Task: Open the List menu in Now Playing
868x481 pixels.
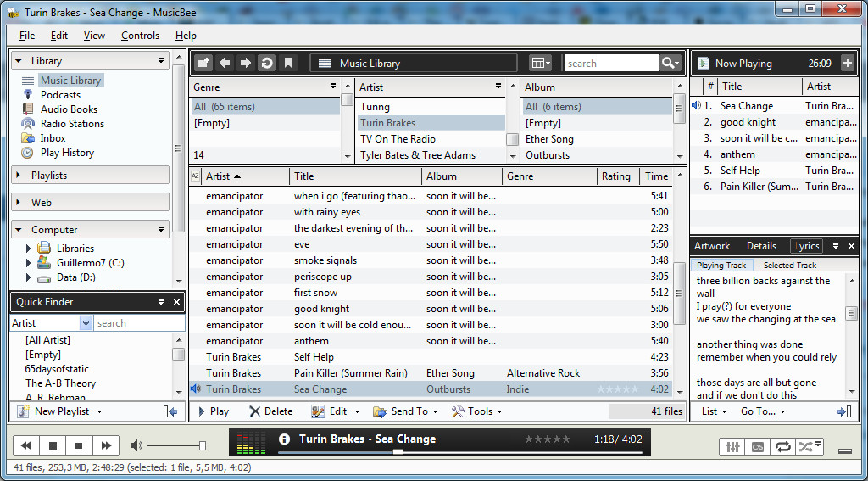Action: click(x=715, y=411)
